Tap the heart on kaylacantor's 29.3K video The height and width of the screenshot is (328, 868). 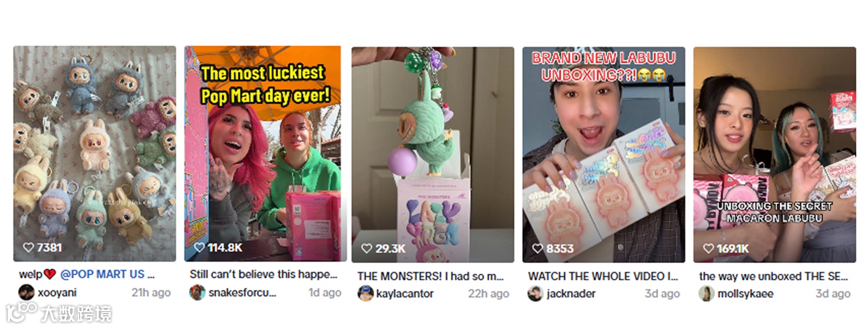point(367,248)
